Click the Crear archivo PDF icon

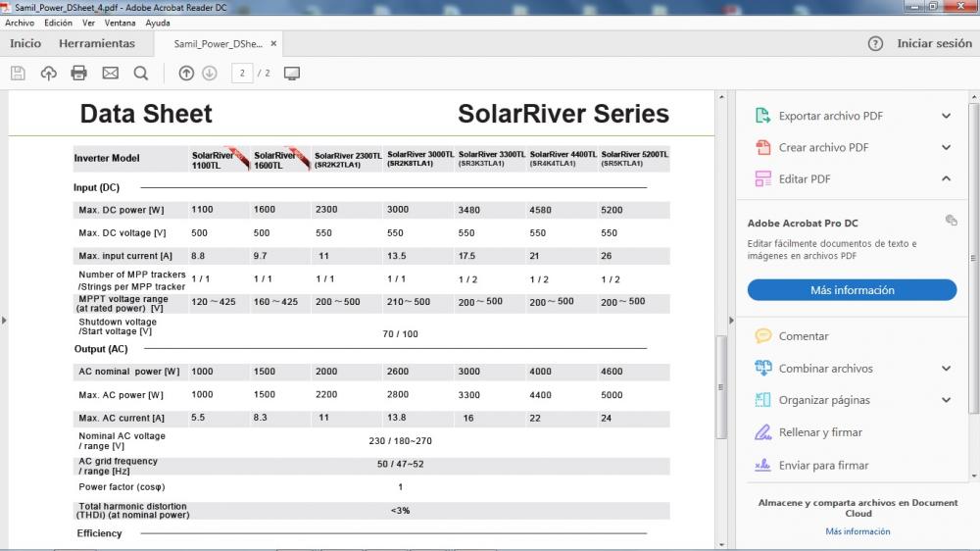[762, 148]
